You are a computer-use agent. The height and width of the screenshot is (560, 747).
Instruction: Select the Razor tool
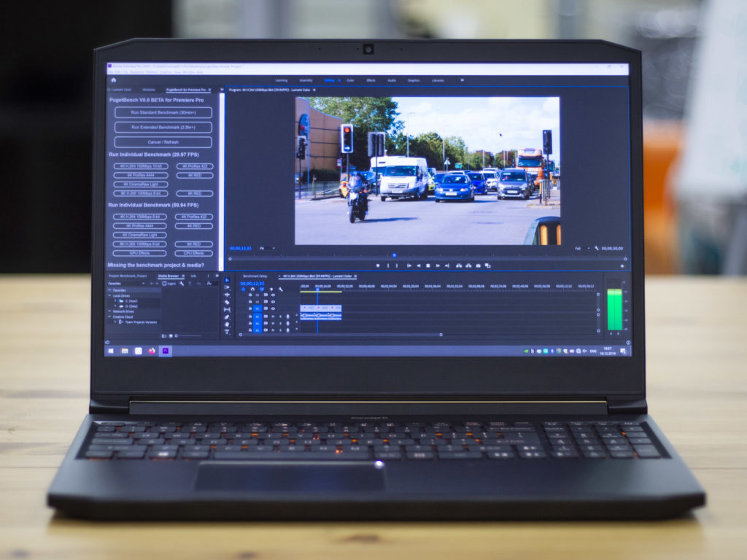[227, 302]
